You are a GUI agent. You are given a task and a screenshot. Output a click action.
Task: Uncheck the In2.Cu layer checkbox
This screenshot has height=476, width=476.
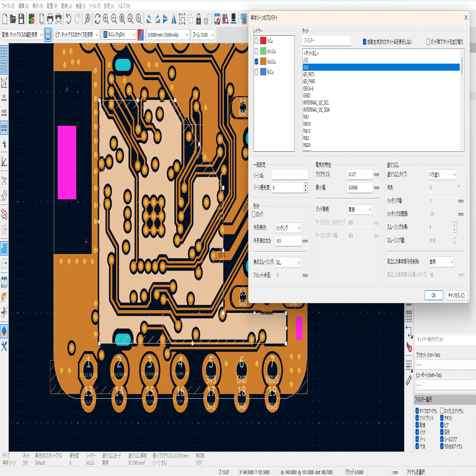click(x=256, y=62)
